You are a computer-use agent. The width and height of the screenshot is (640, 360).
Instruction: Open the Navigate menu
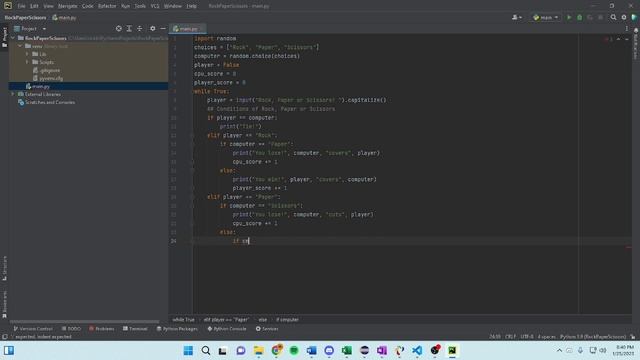tap(67, 6)
